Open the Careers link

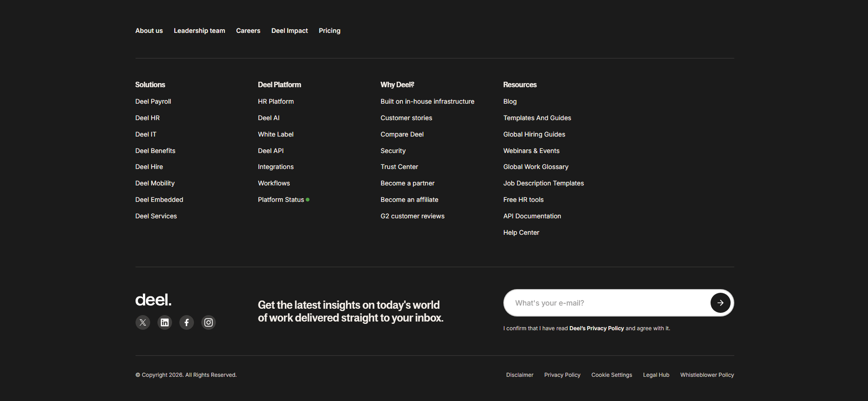(x=248, y=31)
